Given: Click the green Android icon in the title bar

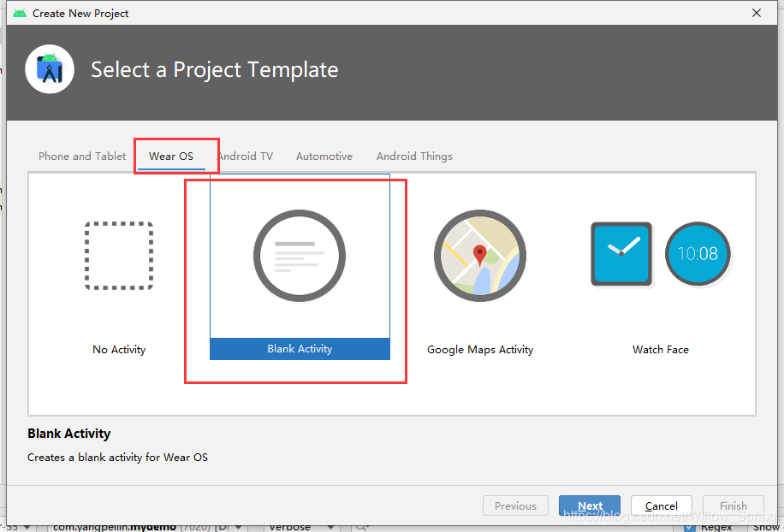Looking at the screenshot, I should pos(20,13).
